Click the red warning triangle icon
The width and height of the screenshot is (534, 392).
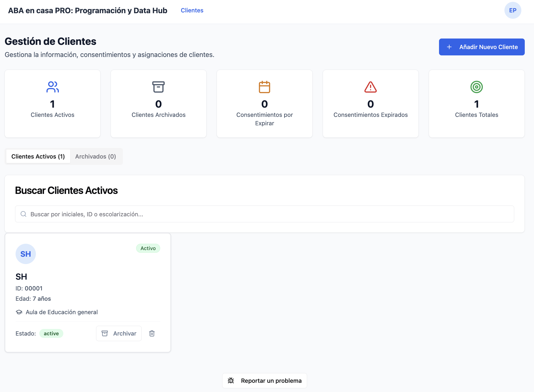coord(370,87)
